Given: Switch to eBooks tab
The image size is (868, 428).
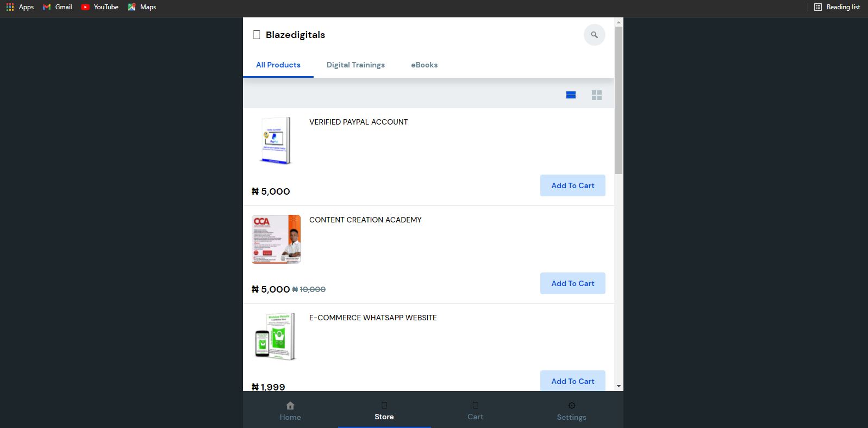Looking at the screenshot, I should (x=424, y=65).
